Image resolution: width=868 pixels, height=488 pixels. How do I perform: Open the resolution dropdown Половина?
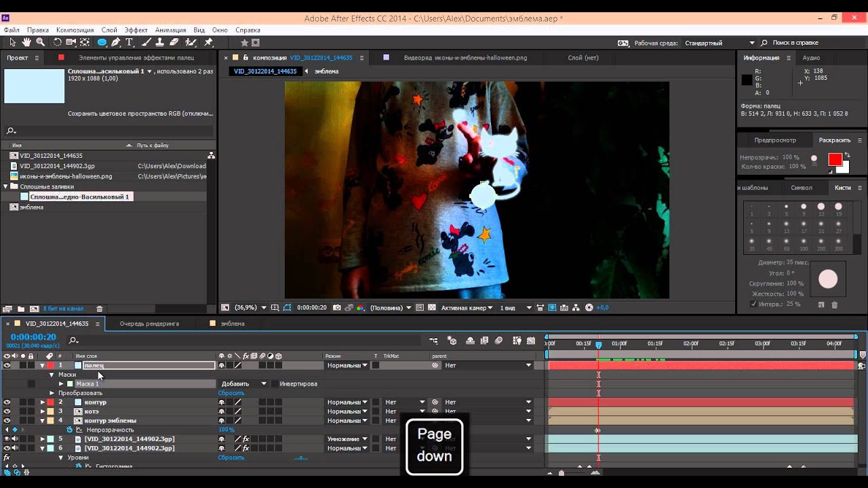click(x=391, y=308)
